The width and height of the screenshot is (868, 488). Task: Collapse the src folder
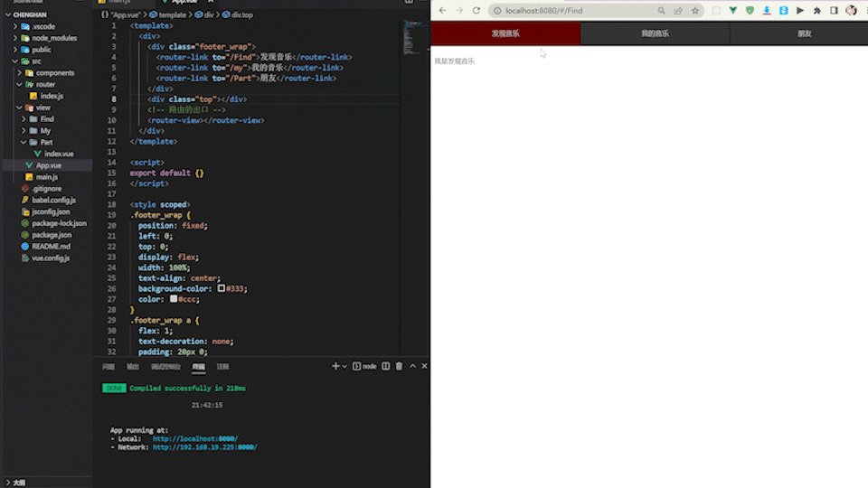(15, 61)
